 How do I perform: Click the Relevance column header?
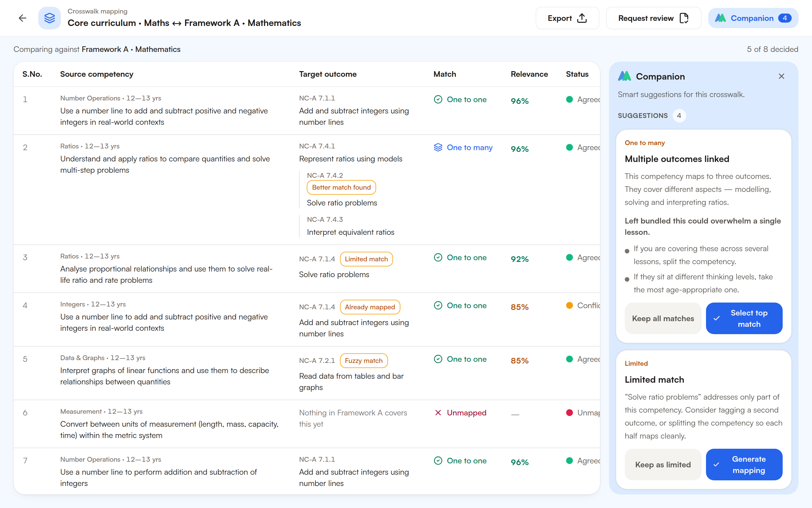pos(529,74)
